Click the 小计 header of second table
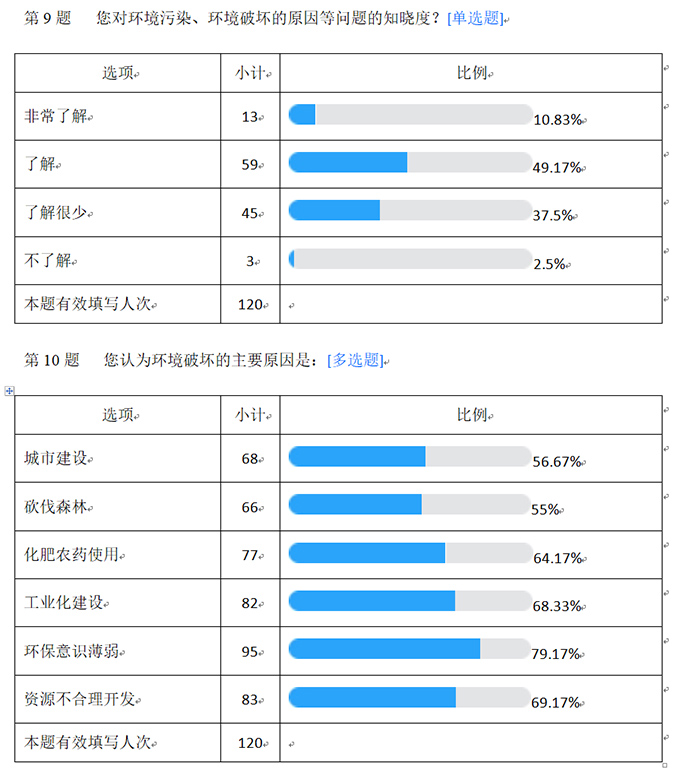This screenshot has height=779, width=680. [250, 415]
